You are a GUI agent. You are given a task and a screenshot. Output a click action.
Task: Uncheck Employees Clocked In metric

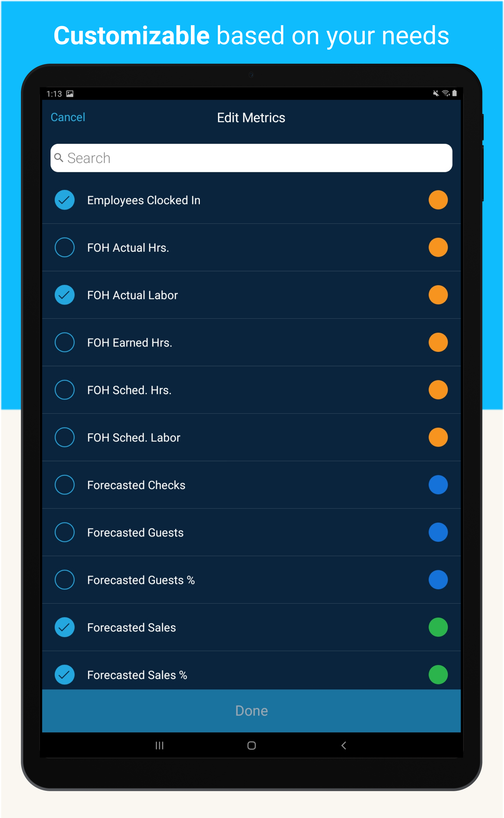pyautogui.click(x=64, y=200)
